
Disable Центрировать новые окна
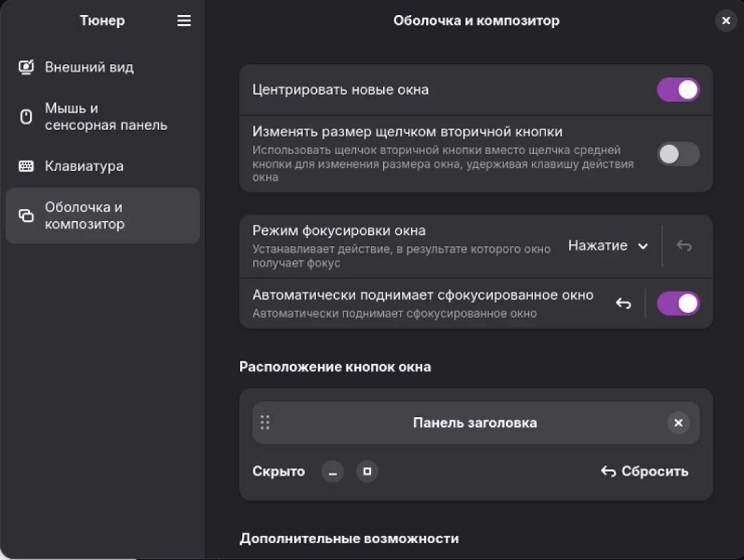pyautogui.click(x=678, y=89)
